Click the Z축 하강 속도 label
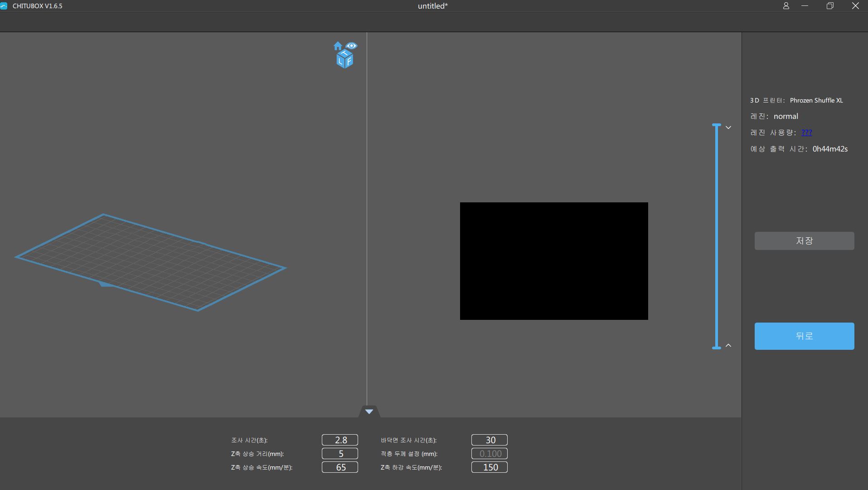Viewport: 868px width, 490px height. coord(412,467)
